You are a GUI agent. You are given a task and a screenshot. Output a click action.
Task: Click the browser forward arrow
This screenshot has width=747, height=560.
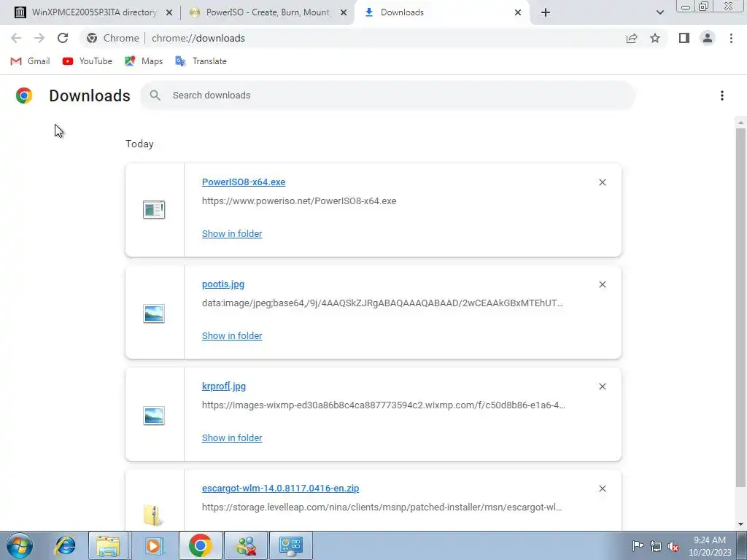pos(39,38)
